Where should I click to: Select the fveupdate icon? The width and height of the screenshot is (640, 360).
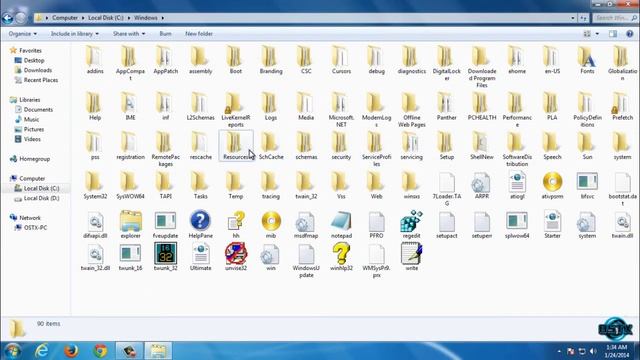(x=165, y=221)
